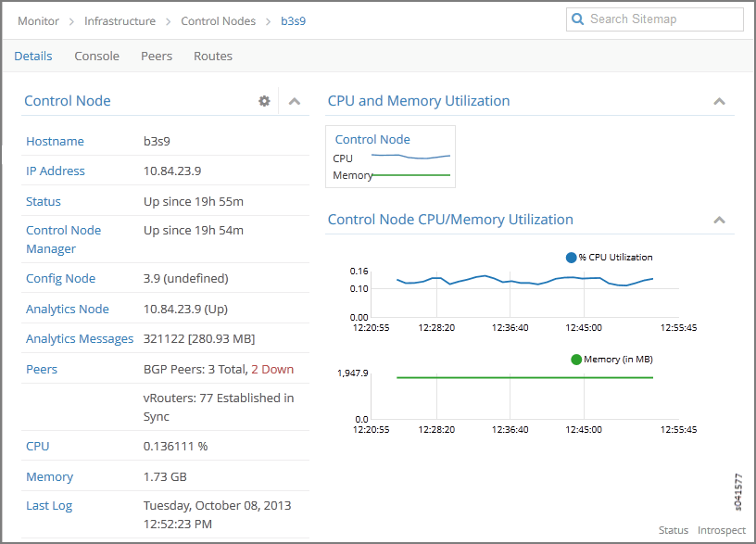Click the search magnifier icon
The height and width of the screenshot is (544, 756).
[x=578, y=19]
